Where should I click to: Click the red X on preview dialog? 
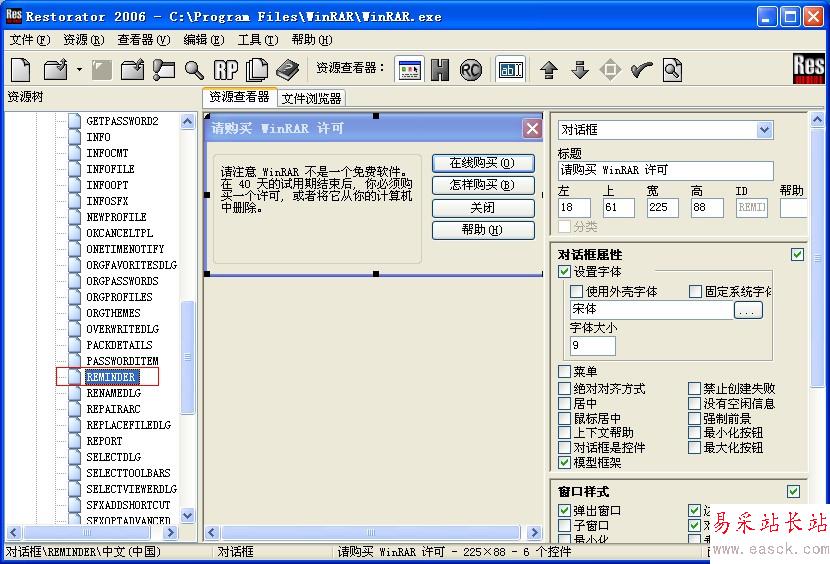coord(532,129)
